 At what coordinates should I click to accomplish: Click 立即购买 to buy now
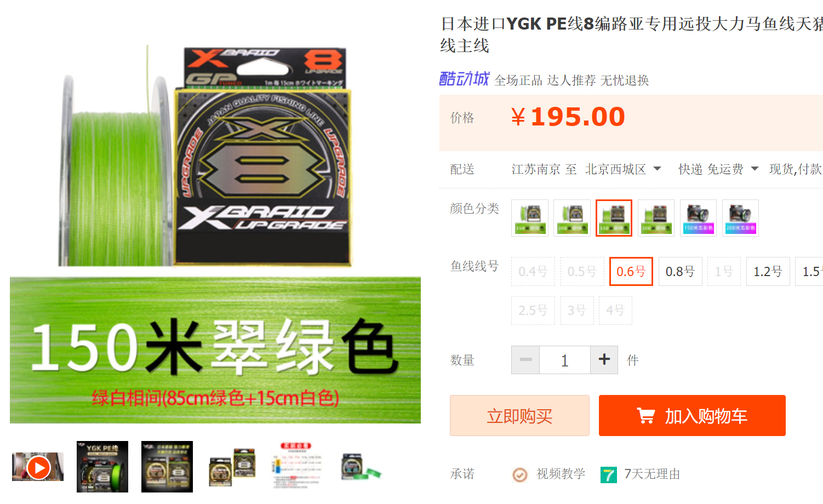pos(519,416)
